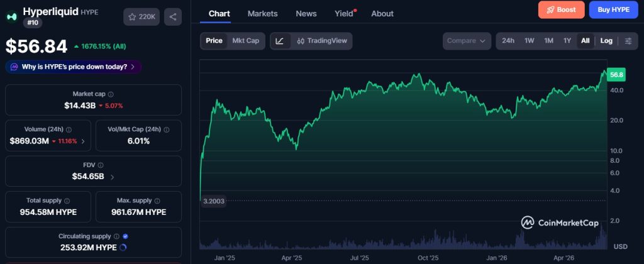Open the News tab
The width and height of the screenshot is (644, 264).
[x=306, y=14]
